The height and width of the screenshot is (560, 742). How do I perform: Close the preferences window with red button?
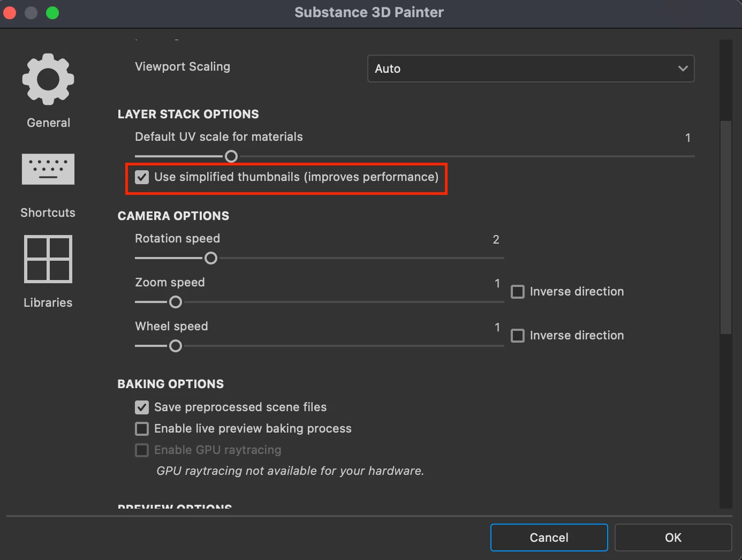pyautogui.click(x=10, y=12)
